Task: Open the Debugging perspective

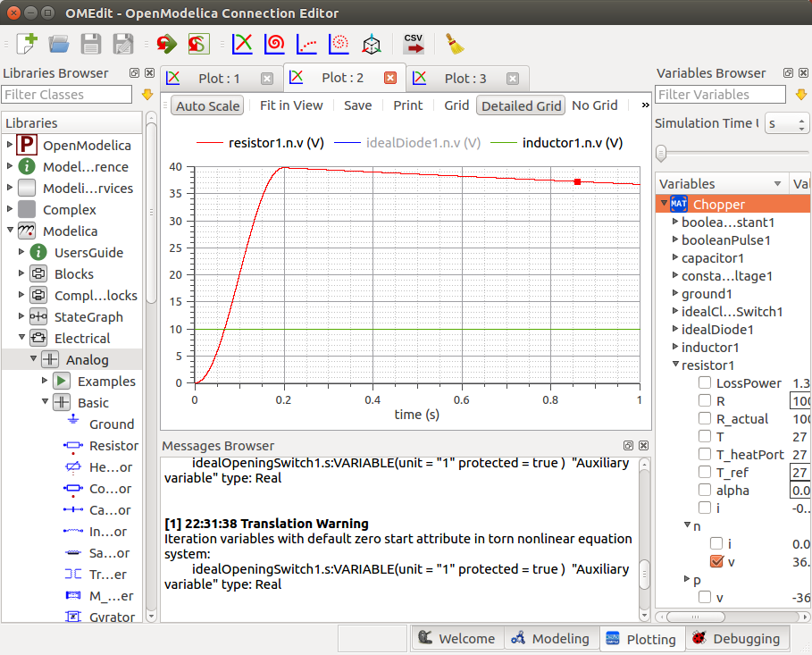Action: (737, 638)
